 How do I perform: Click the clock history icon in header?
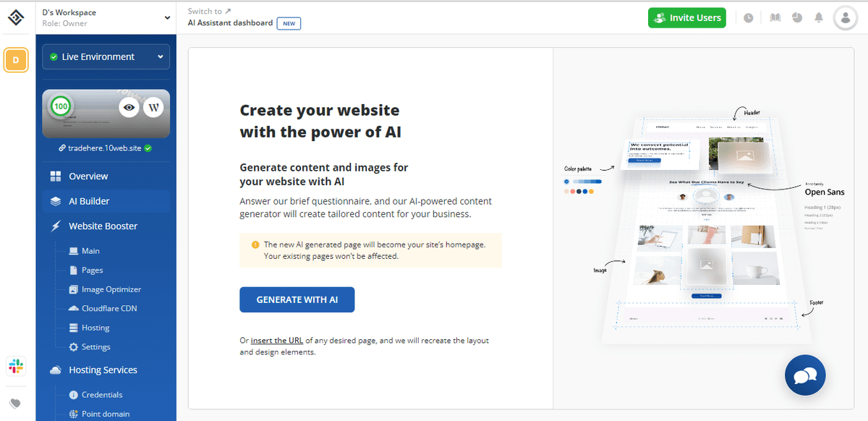pyautogui.click(x=749, y=17)
